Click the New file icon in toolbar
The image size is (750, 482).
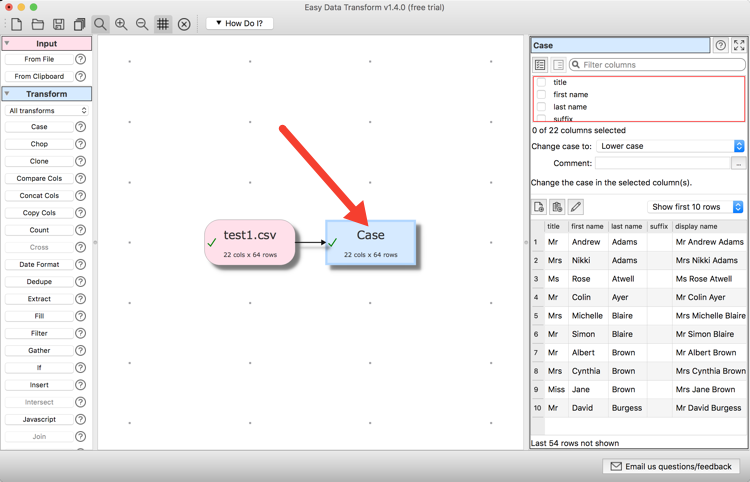point(16,24)
